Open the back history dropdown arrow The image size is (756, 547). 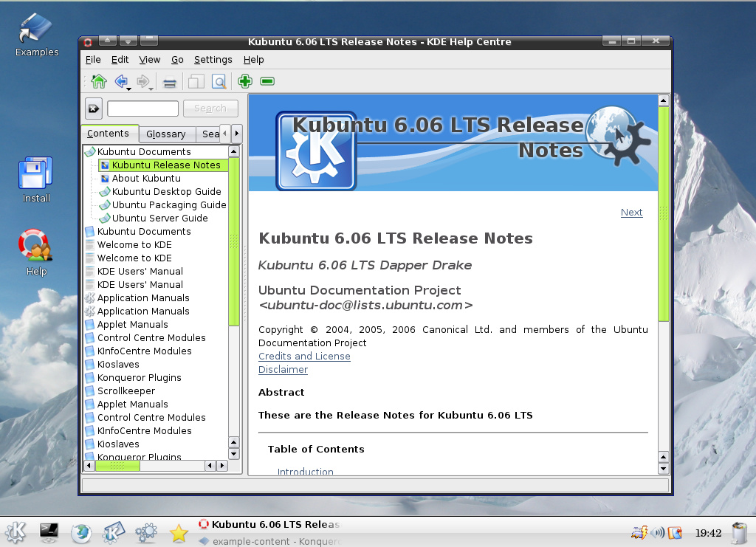[x=128, y=89]
